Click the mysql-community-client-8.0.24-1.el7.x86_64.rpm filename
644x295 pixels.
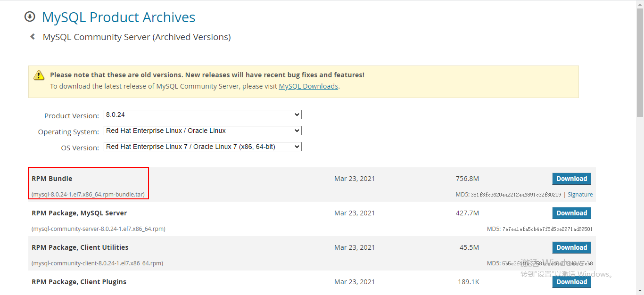(97, 263)
